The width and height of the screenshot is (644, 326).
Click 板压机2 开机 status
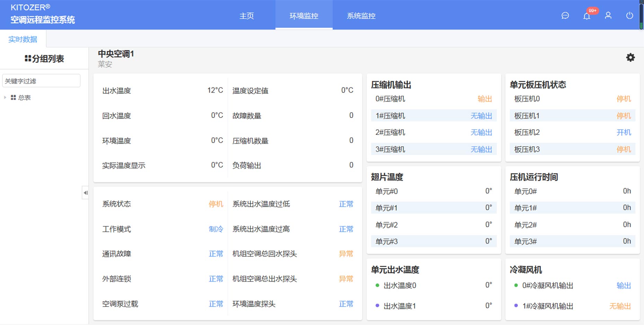(624, 132)
